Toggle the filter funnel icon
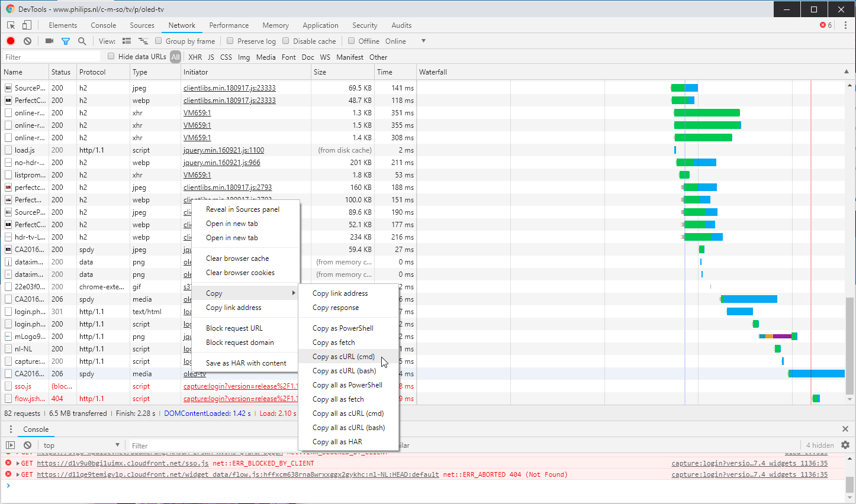The image size is (856, 504). tap(66, 41)
